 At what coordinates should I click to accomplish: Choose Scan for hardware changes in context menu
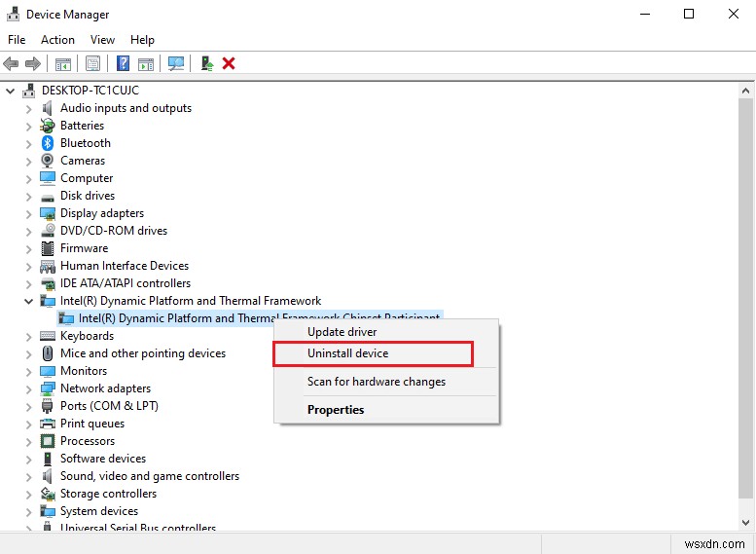coord(386,382)
